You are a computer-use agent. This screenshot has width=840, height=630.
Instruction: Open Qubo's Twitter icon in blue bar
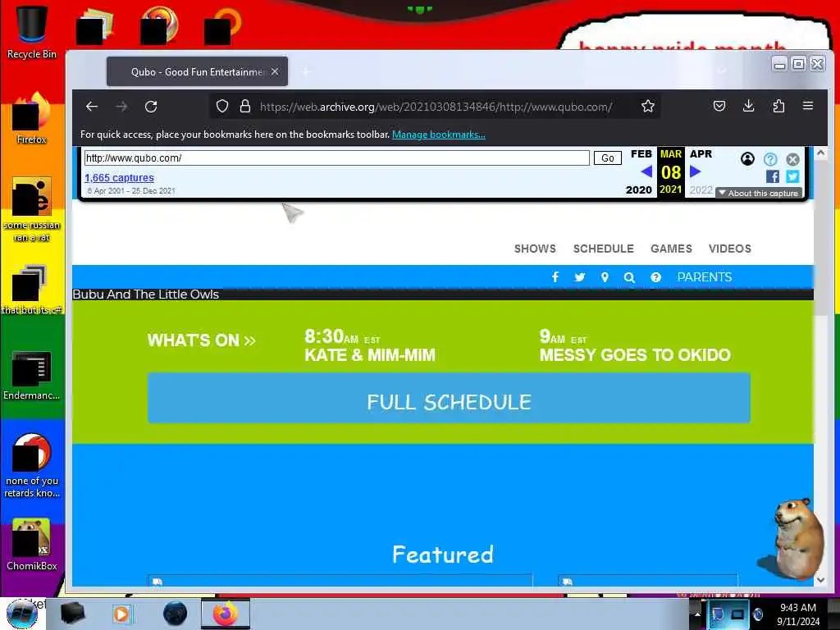580,277
